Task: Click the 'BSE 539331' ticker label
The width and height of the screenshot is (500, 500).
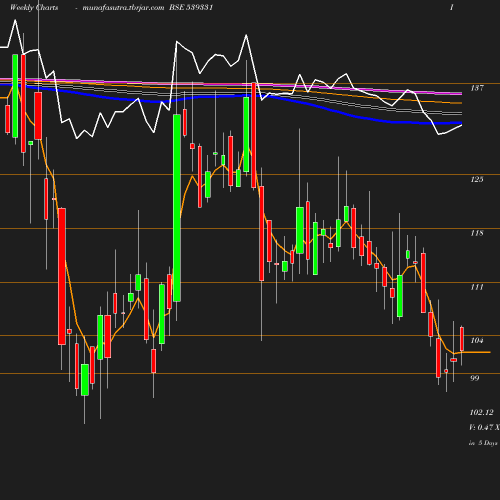Action: (191, 7)
